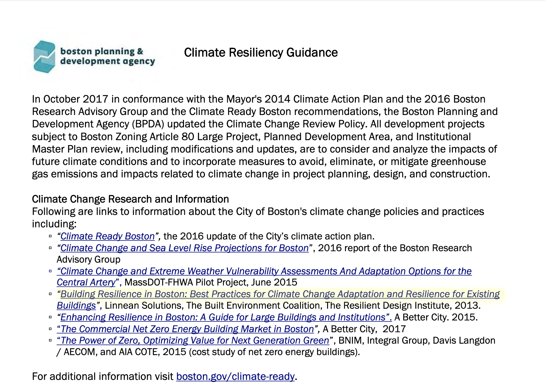545x392 pixels.
Task: Select the "Climate Resiliency Guidance" title text
Action: [261, 52]
